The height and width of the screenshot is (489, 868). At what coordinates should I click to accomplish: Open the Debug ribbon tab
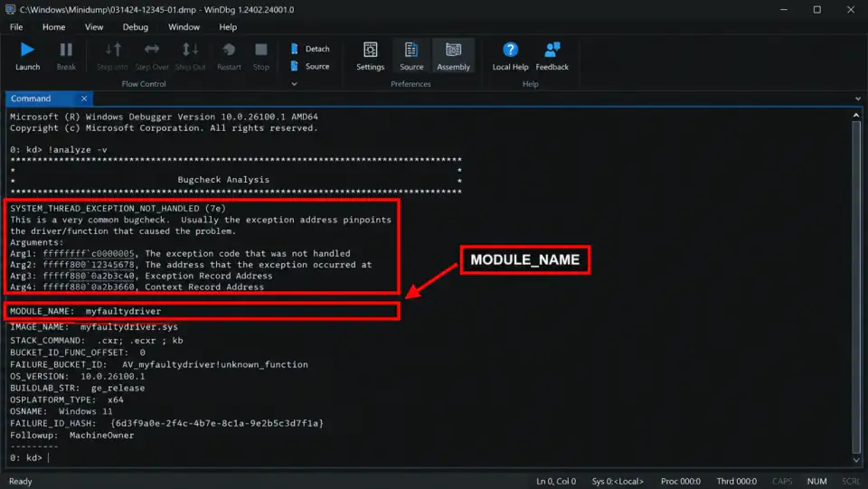[135, 27]
